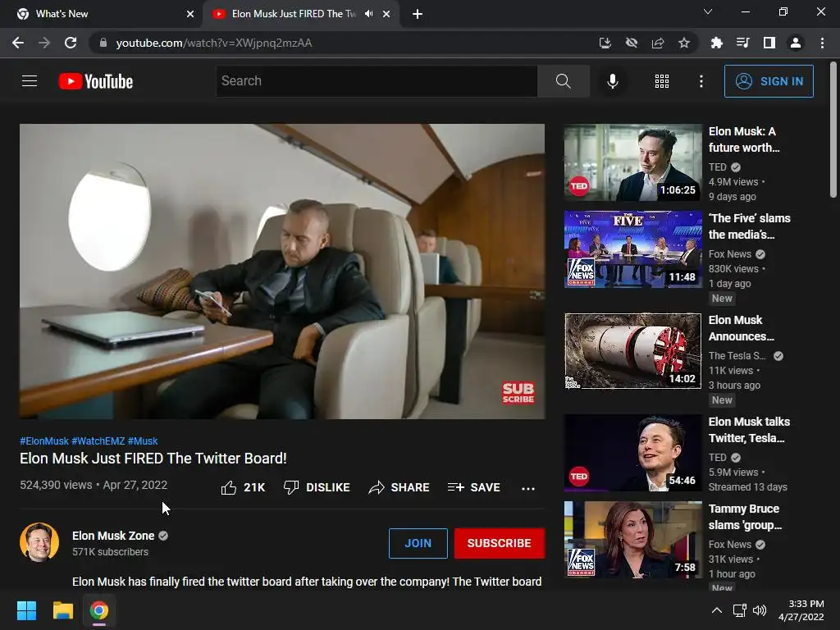The width and height of the screenshot is (840, 630).
Task: Save video to a playlist
Action: tap(474, 487)
